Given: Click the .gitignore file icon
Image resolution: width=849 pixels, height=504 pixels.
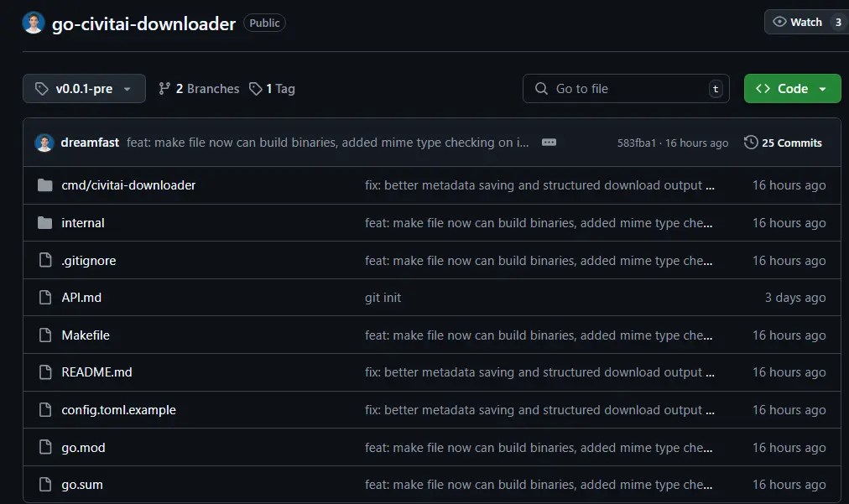Looking at the screenshot, I should pos(45,261).
